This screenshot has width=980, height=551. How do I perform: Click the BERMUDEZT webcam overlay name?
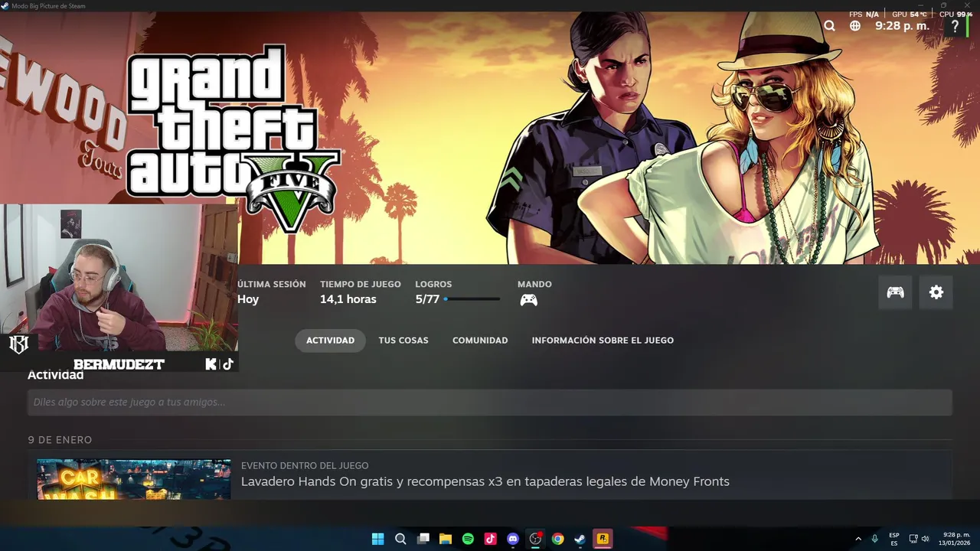119,364
